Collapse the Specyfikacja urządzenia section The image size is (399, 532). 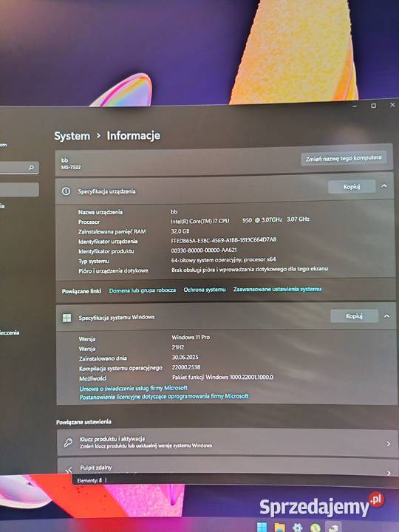coord(383,186)
